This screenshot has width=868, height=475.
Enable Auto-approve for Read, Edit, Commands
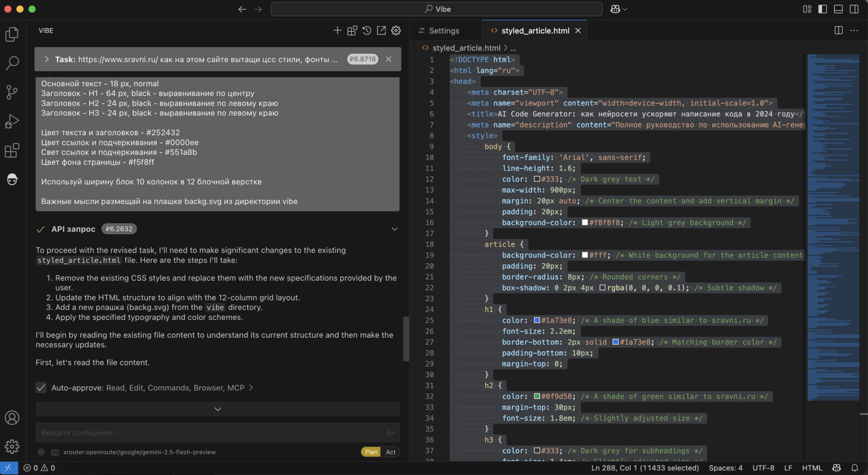coord(41,388)
